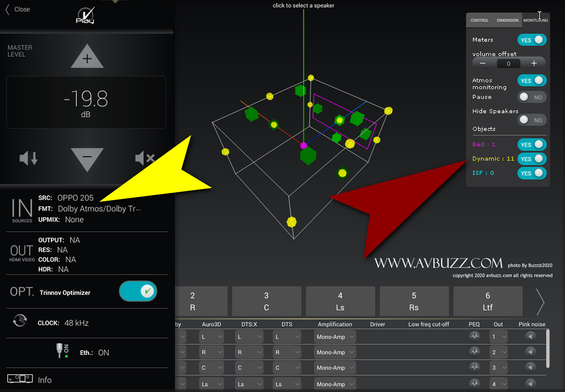The width and height of the screenshot is (565, 392).
Task: Click the clock sync icon
Action: (x=20, y=321)
